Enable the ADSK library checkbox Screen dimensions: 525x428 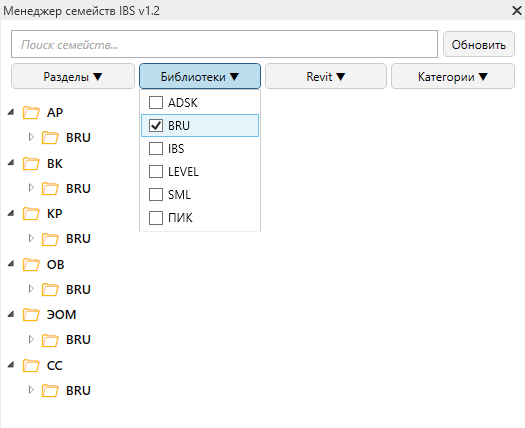pyautogui.click(x=156, y=102)
